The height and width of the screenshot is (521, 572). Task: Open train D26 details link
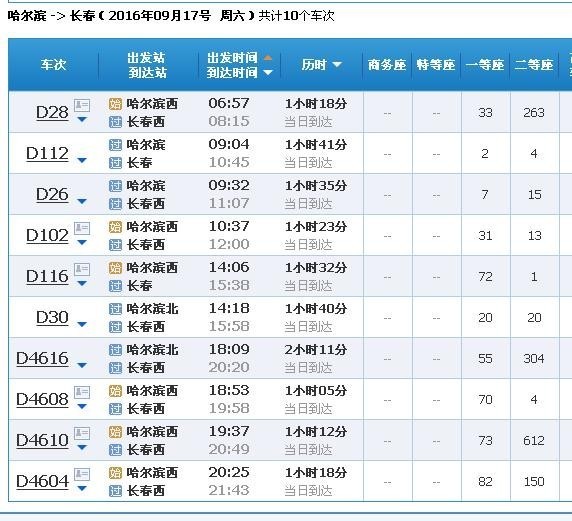[52, 194]
